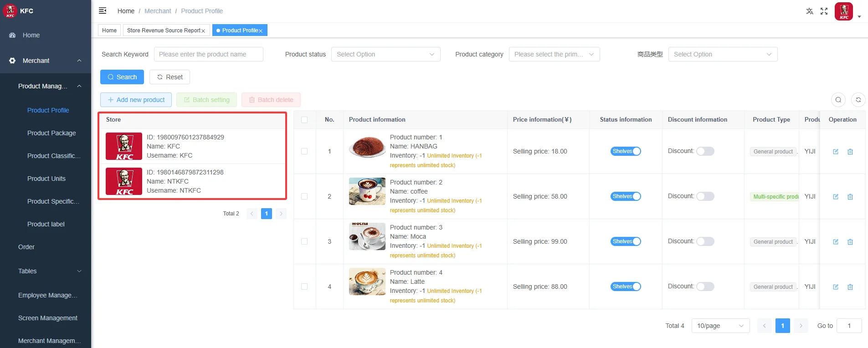Open the Product status dropdown
The height and width of the screenshot is (348, 868).
coord(386,54)
